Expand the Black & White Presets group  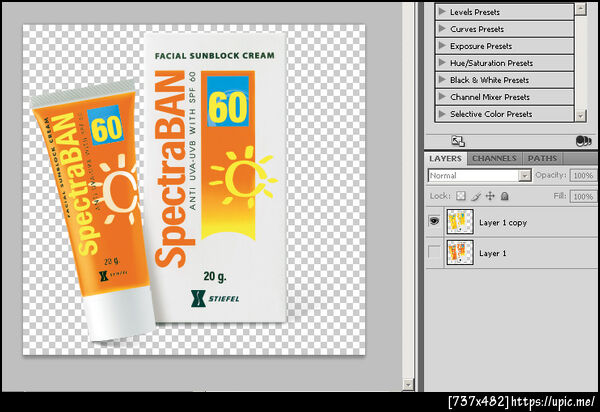click(x=442, y=80)
